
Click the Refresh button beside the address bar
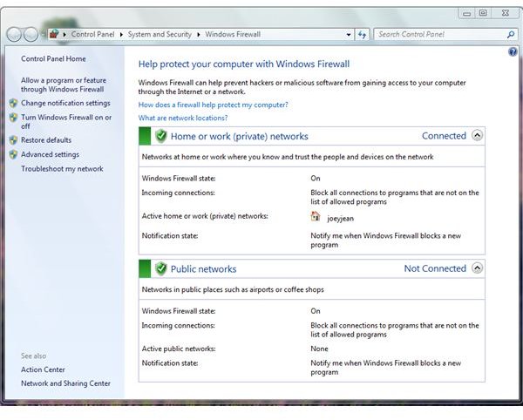pos(363,34)
